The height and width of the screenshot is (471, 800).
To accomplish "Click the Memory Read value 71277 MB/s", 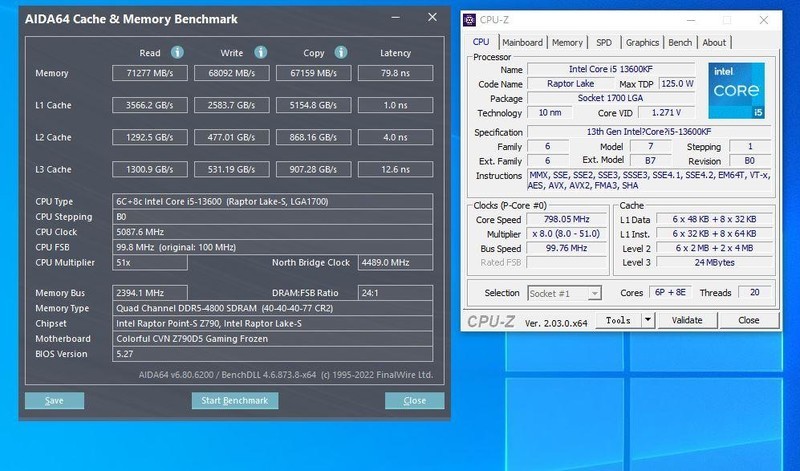I will (149, 73).
